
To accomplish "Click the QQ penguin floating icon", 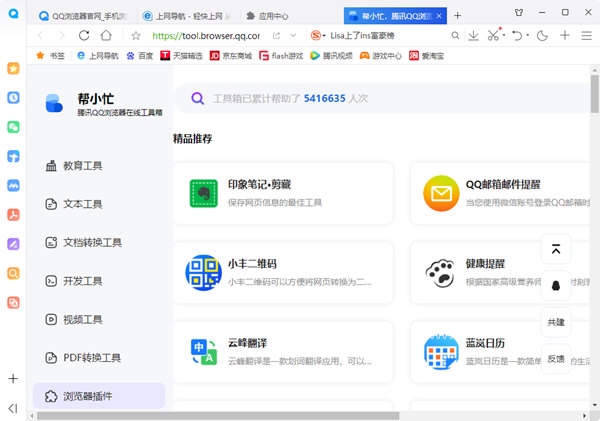I will 556,286.
